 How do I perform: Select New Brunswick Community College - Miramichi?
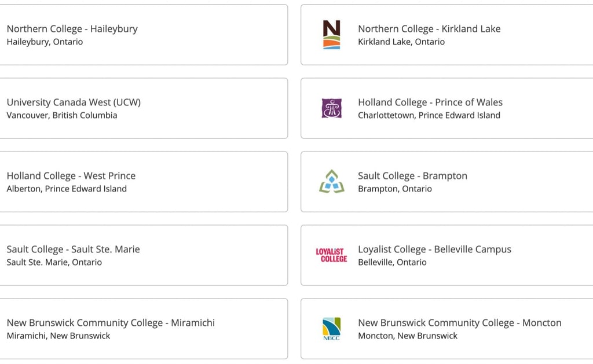pos(144,329)
